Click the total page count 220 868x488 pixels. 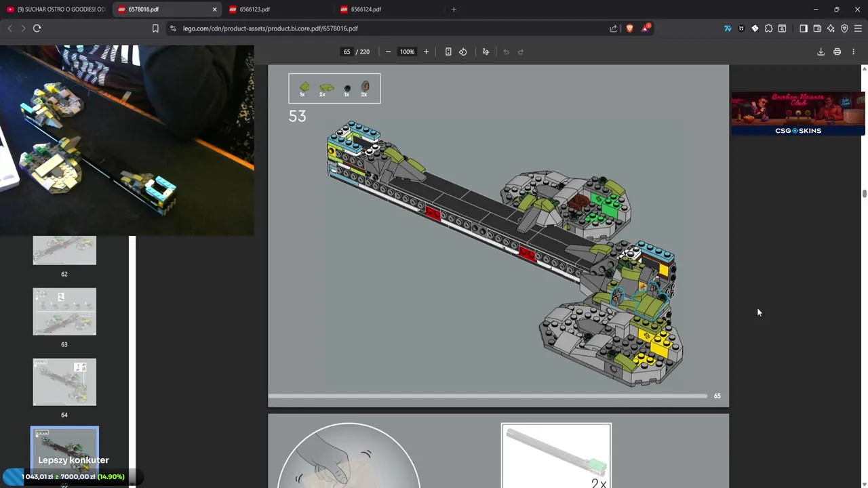pos(365,52)
